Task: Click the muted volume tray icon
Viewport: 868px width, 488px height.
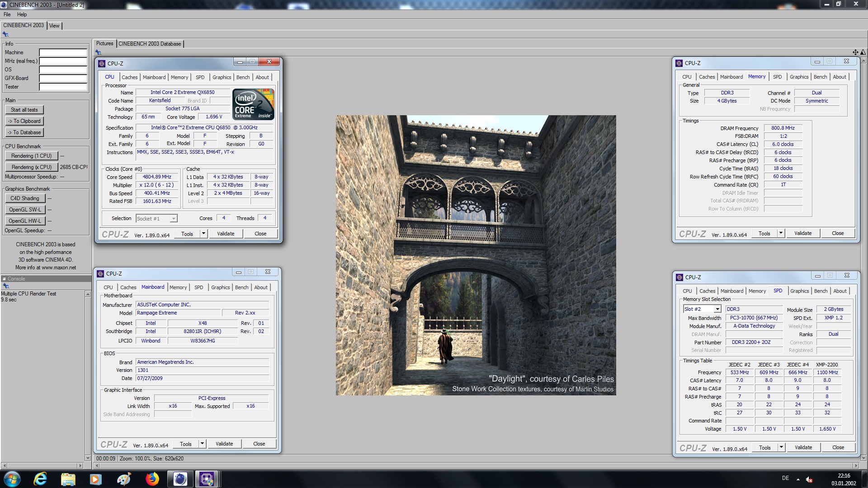Action: [809, 479]
